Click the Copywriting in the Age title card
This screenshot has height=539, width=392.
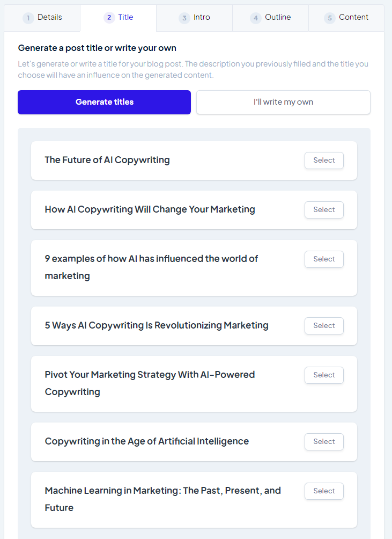pos(194,442)
